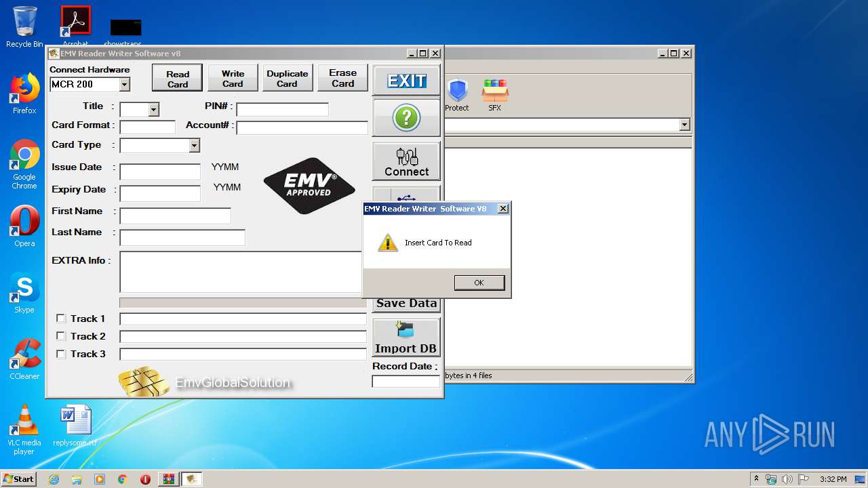Open the Title dropdown list
Screen dimensions: 868x488
pos(153,110)
